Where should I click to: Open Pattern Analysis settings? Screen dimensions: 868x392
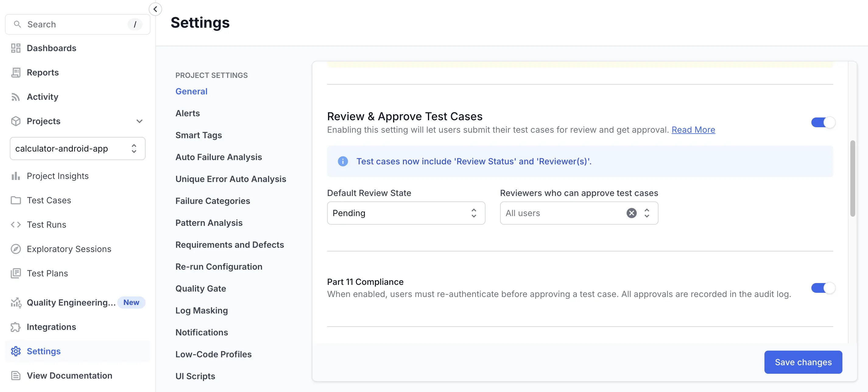[x=209, y=222]
